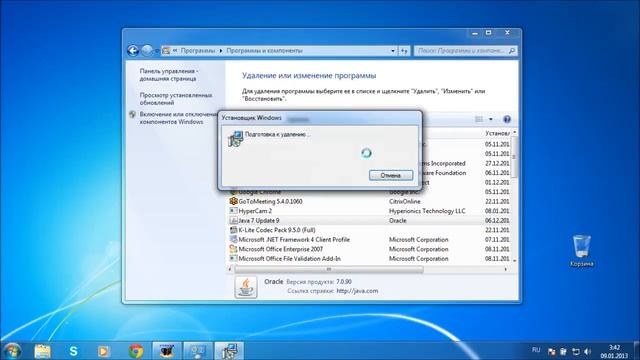Launch Google Chrome from the taskbar
Image resolution: width=640 pixels, height=360 pixels.
pos(136,351)
